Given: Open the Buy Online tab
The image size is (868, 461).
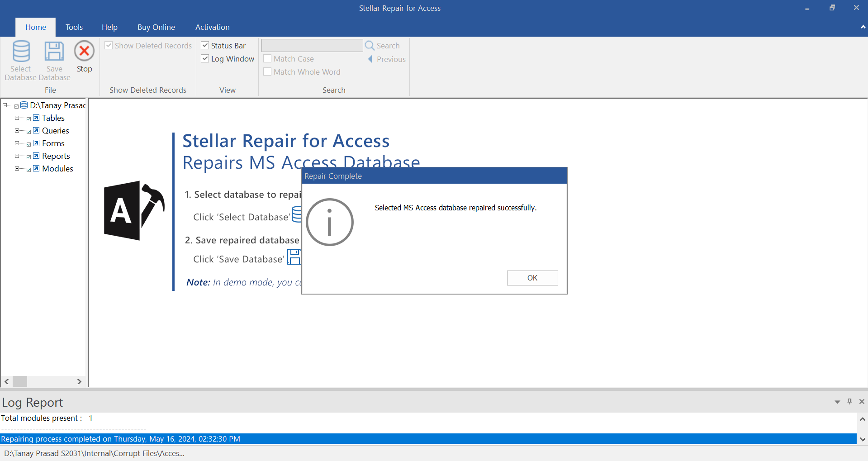Looking at the screenshot, I should [x=156, y=27].
